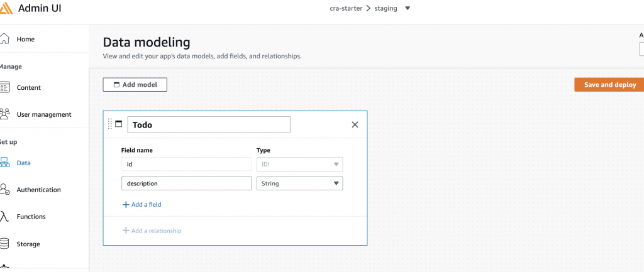The width and height of the screenshot is (644, 272).
Task: Click plus icon for Add a relationship
Action: tap(126, 231)
